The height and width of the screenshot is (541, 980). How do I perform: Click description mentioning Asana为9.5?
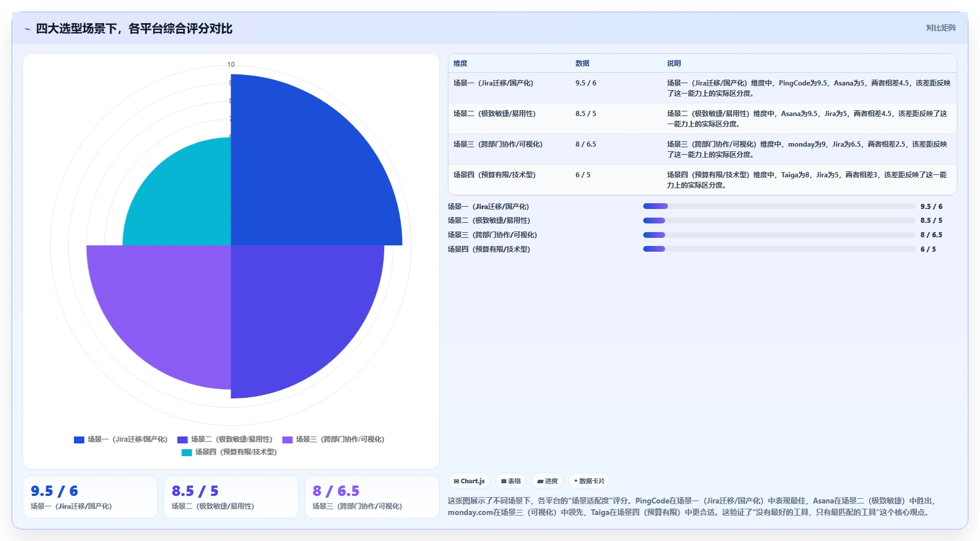(x=807, y=119)
